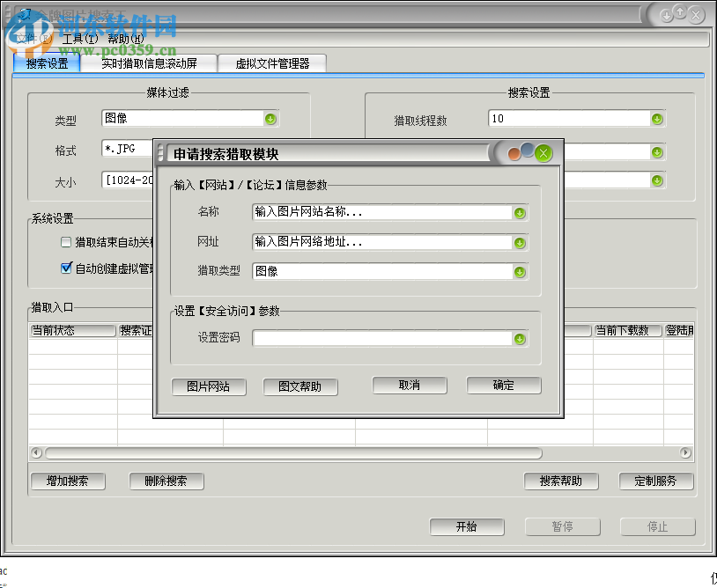This screenshot has height=588, width=717.
Task: Click the 当前状态 column header
Action: click(72, 331)
